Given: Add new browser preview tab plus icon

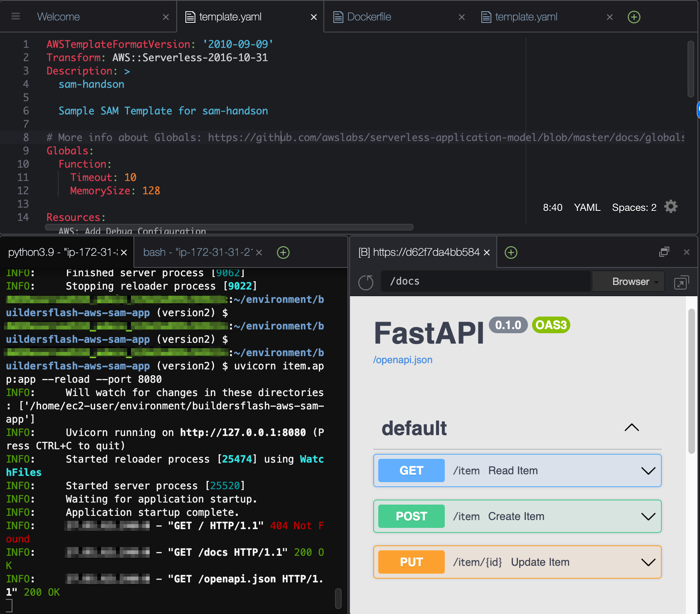Looking at the screenshot, I should (x=511, y=253).
